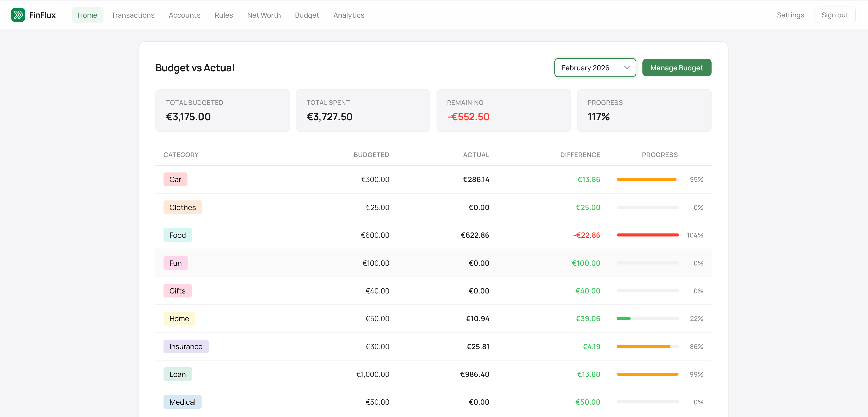
Task: Select the Gifts category badge
Action: [x=177, y=290]
